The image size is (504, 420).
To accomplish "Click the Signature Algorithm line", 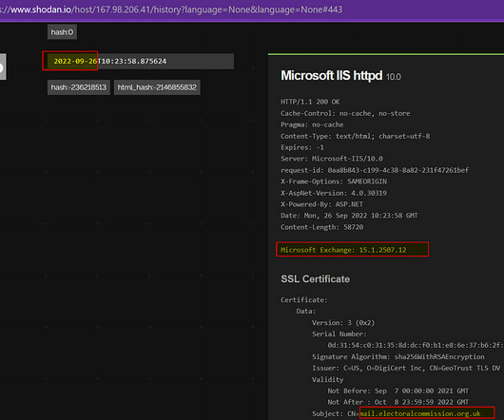I will click(x=398, y=356).
